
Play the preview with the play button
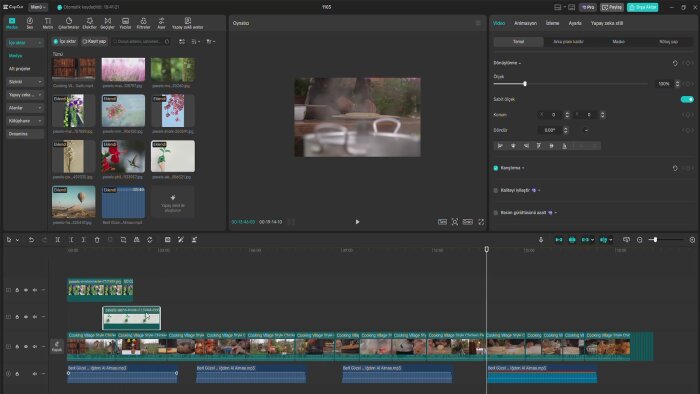coord(357,222)
